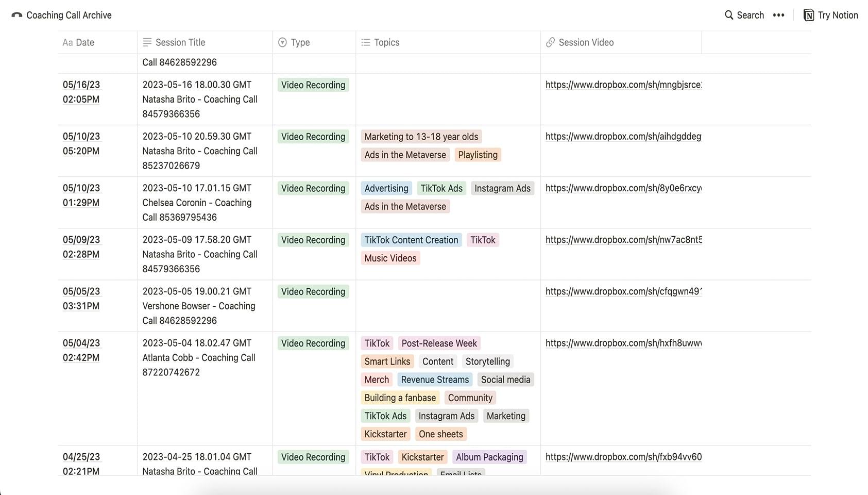The height and width of the screenshot is (495, 868).
Task: Open Dropbox link starting with mngbjsrce
Action: (x=623, y=85)
